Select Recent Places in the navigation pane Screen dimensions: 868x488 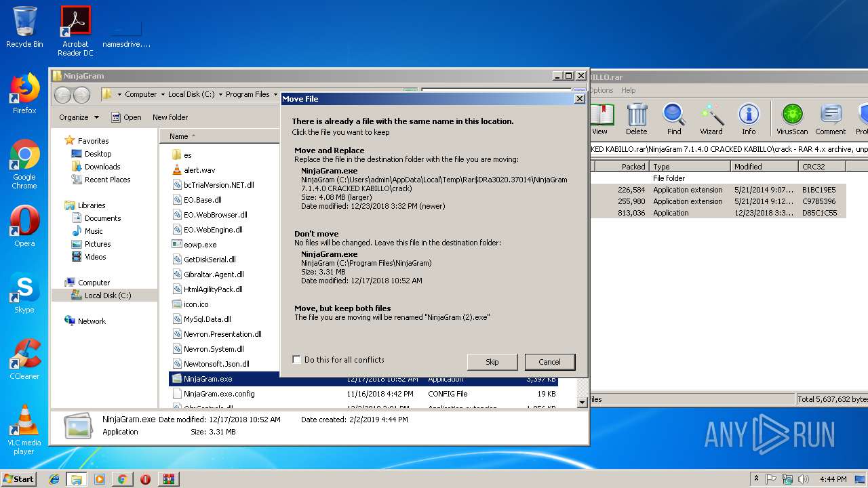(x=107, y=180)
